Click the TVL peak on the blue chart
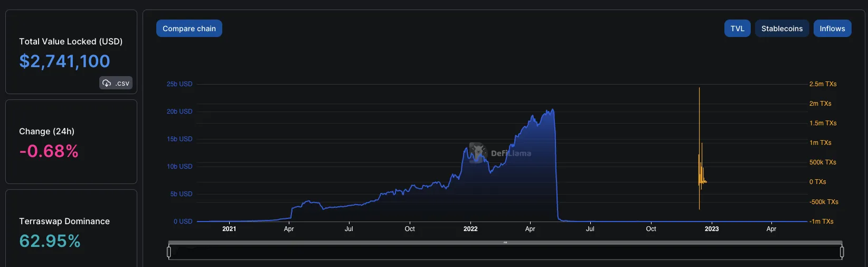 pyautogui.click(x=552, y=110)
